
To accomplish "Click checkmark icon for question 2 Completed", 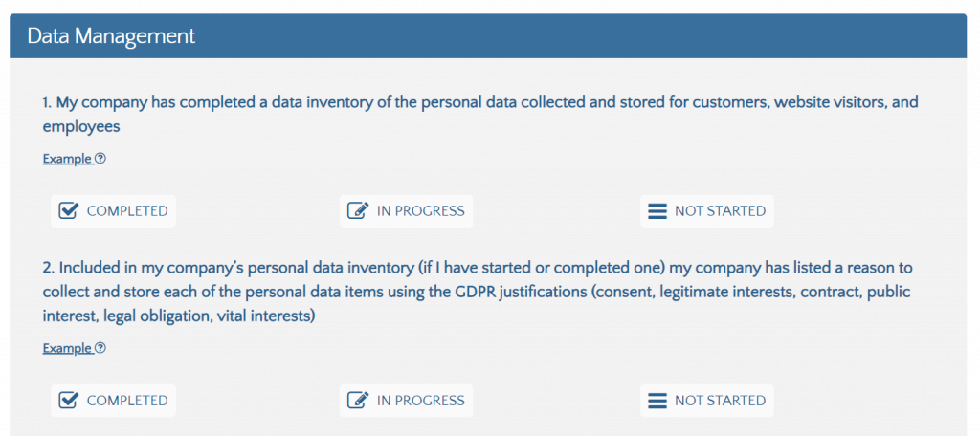I will 68,401.
